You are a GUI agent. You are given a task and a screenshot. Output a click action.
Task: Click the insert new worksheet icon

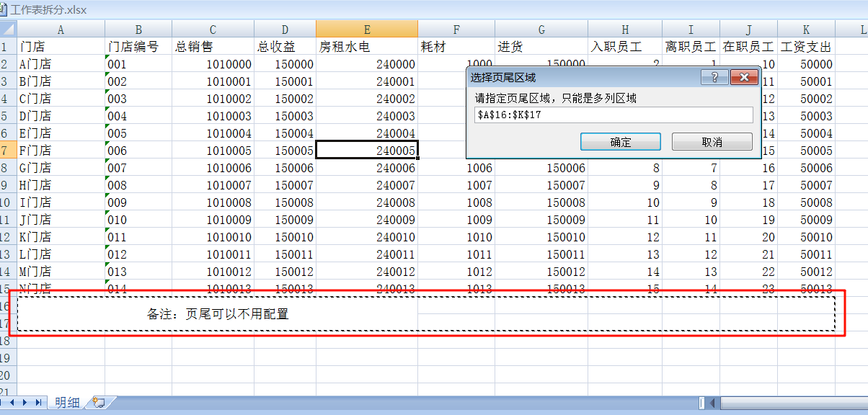[x=99, y=403]
